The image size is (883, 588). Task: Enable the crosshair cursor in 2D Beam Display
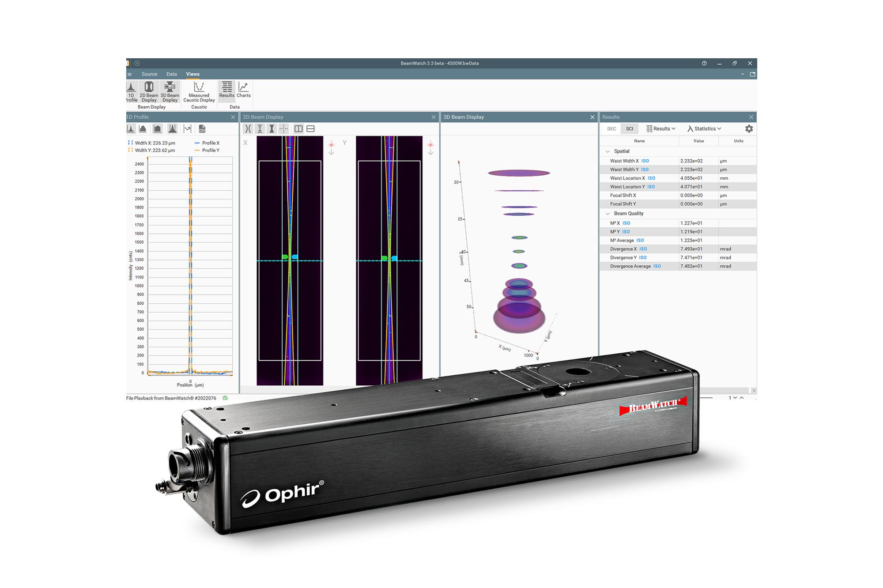(283, 129)
